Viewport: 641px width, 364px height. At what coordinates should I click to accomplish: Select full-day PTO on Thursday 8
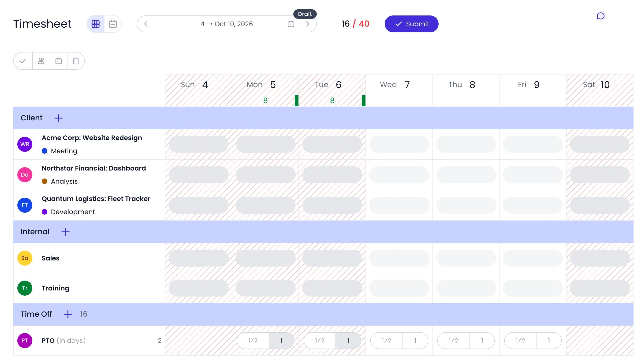click(x=482, y=341)
